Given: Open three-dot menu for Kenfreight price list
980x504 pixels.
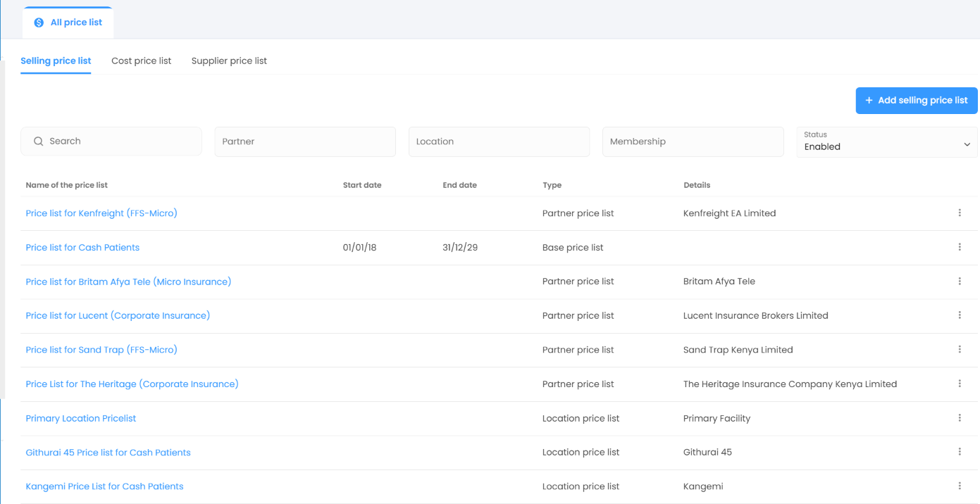Looking at the screenshot, I should [x=959, y=213].
